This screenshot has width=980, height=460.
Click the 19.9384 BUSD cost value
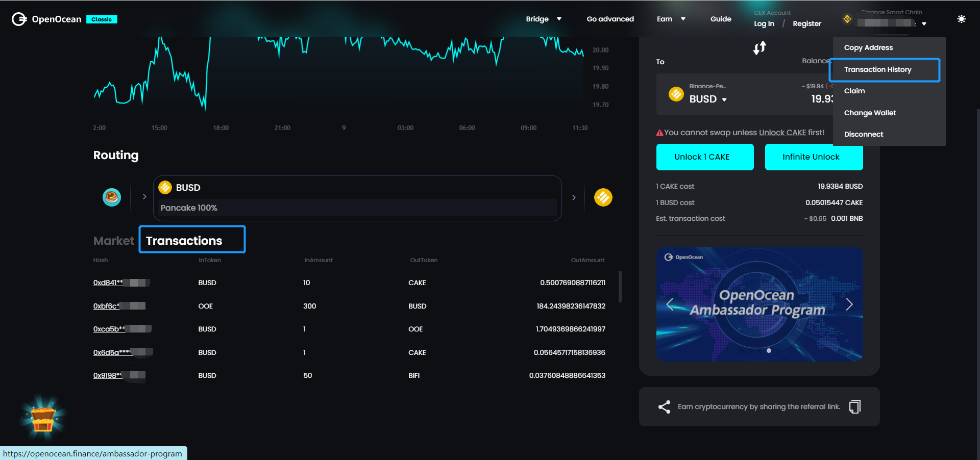840,186
